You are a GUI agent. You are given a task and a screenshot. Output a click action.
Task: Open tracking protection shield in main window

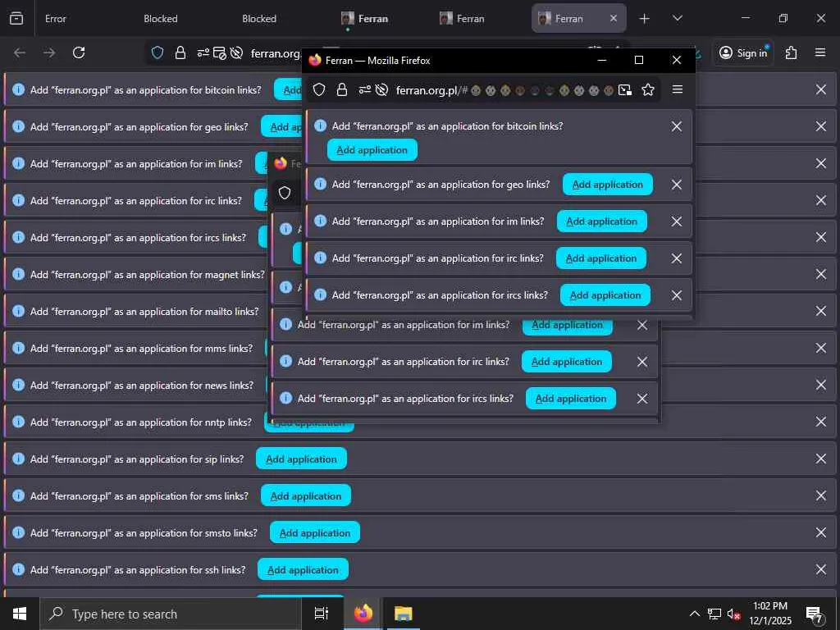[157, 52]
